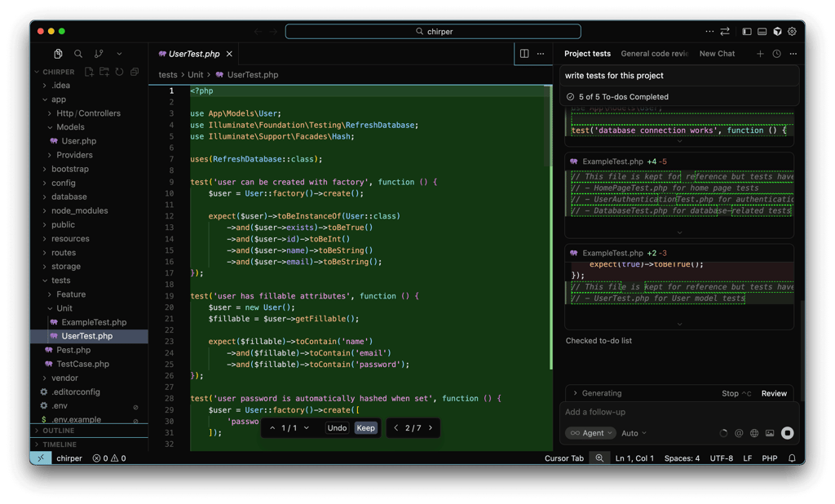Screen dimensions: 835x504
Task: Open the Auto model dropdown
Action: click(634, 433)
